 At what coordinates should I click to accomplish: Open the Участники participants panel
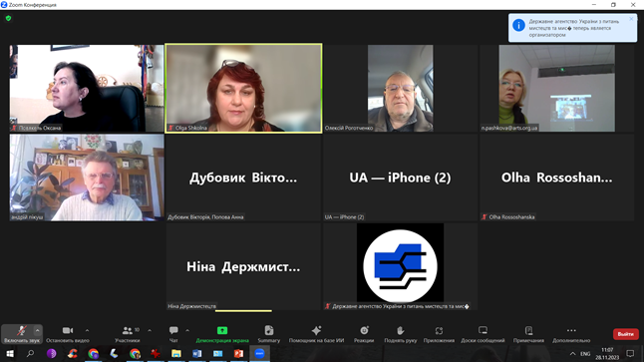[x=128, y=334]
